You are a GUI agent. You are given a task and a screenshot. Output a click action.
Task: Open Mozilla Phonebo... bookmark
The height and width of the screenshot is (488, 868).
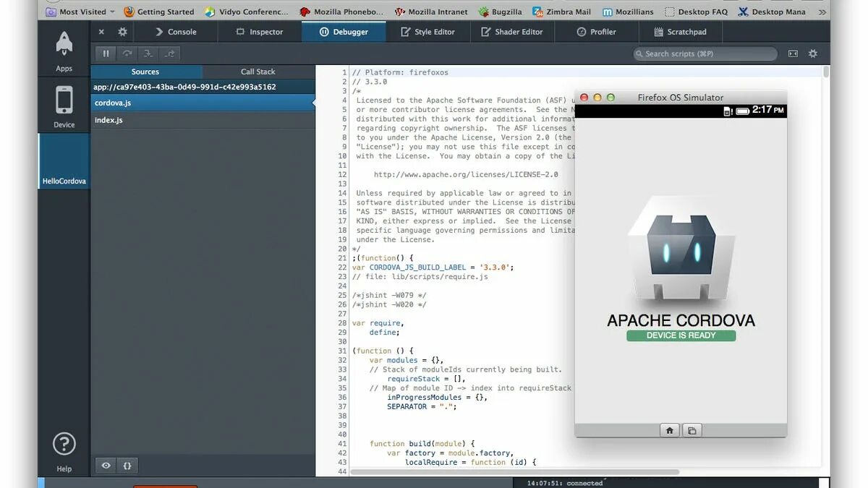342,12
